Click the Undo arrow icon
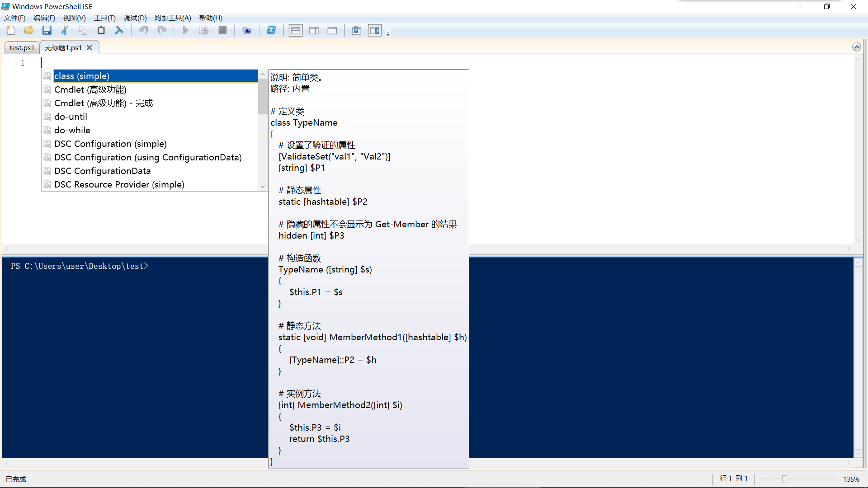Viewport: 868px width, 488px height. point(144,30)
